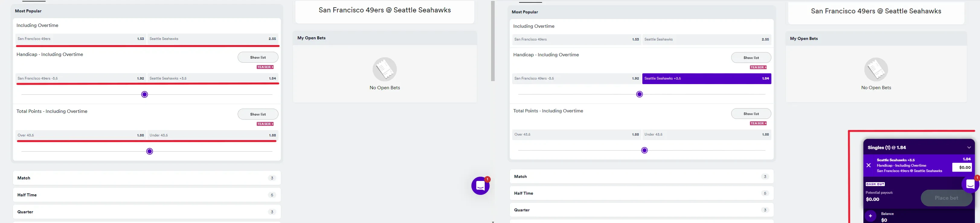Click Total Points Show list in right screenshot
The width and height of the screenshot is (980, 223).
751,113
